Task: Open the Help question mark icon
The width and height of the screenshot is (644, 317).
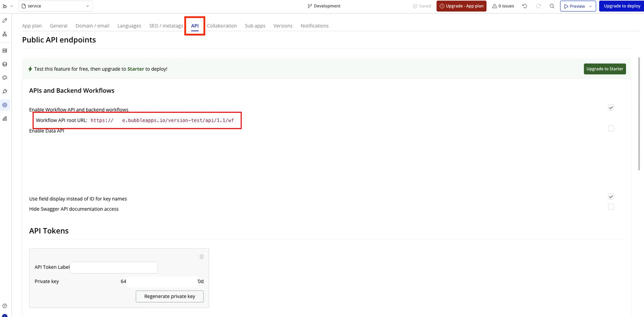Action: [5, 306]
